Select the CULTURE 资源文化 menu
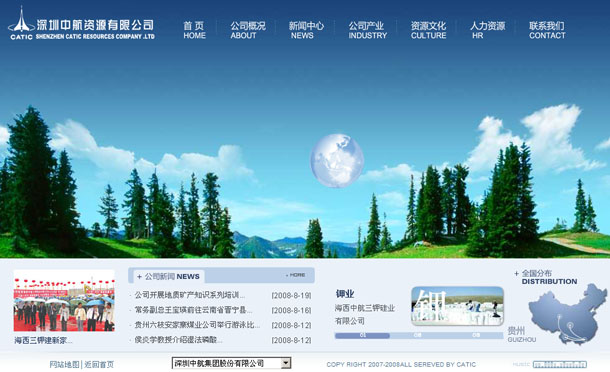The image size is (610, 372). [428, 30]
